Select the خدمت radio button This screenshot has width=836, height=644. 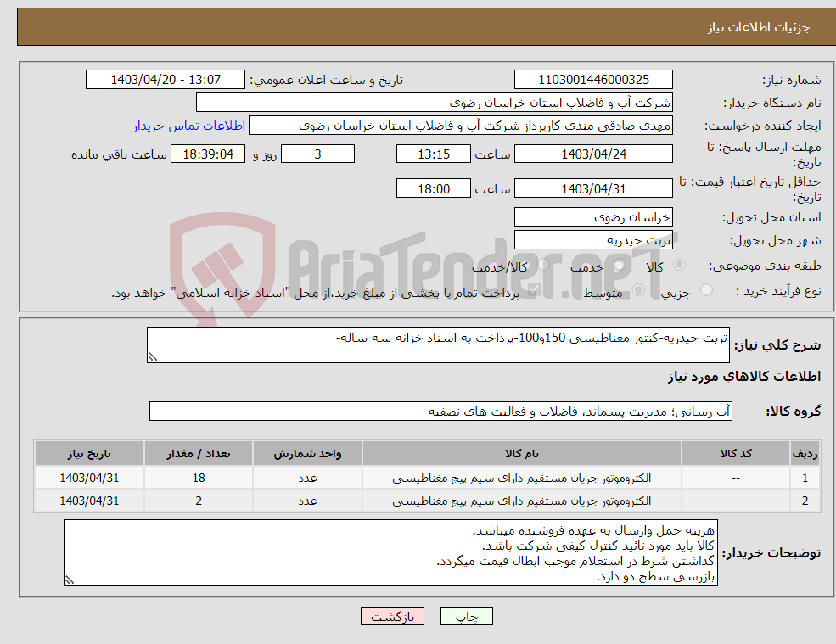(620, 265)
